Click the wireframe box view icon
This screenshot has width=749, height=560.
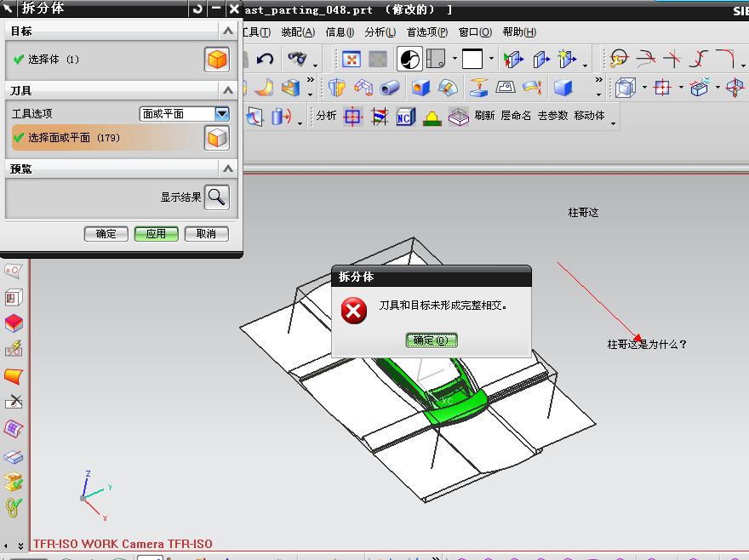626,88
